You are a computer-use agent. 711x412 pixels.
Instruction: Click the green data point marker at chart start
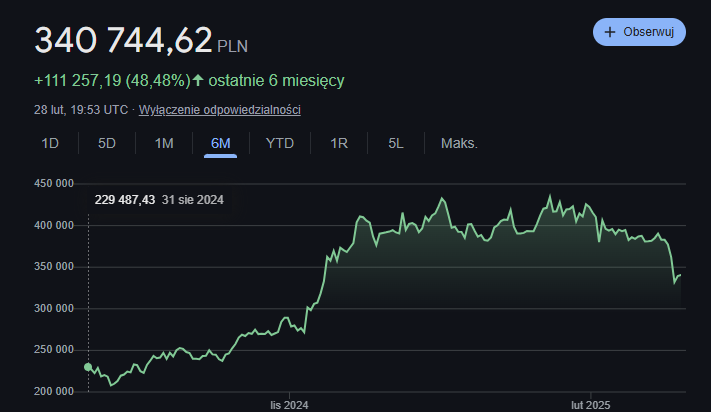tap(88, 367)
